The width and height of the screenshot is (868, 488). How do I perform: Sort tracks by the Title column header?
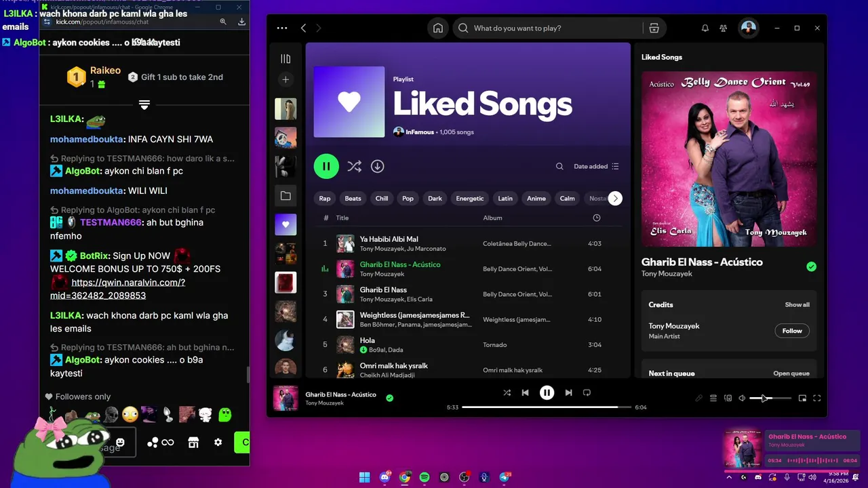click(x=342, y=218)
